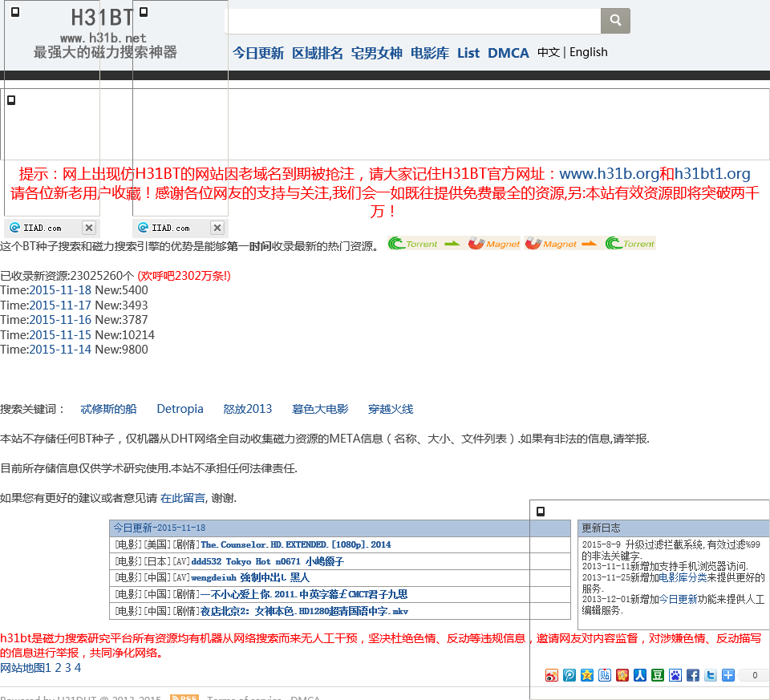Share via red Pengyou star icon
Screen dimensions: 770x700
click(x=622, y=675)
